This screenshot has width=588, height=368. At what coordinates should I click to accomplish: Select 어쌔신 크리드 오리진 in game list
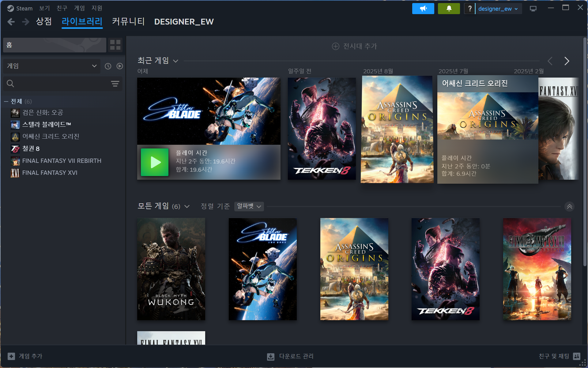(51, 137)
